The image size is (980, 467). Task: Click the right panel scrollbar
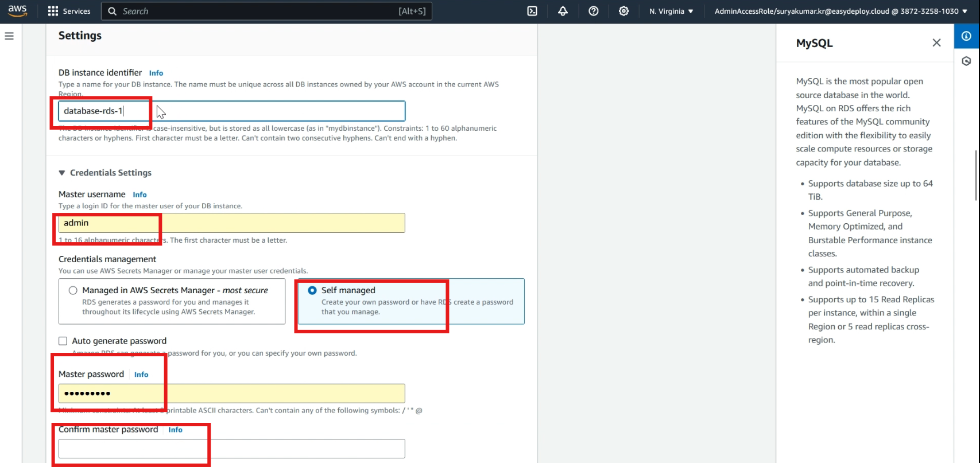(x=975, y=176)
